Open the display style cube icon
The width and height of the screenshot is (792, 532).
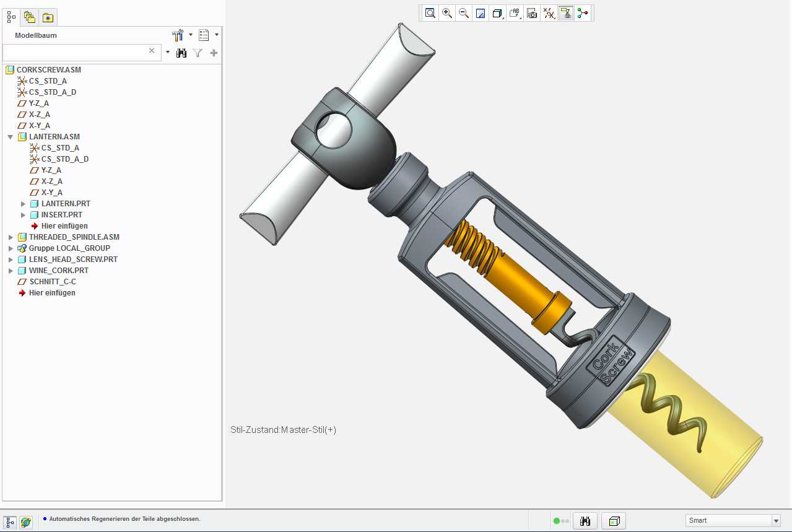497,13
